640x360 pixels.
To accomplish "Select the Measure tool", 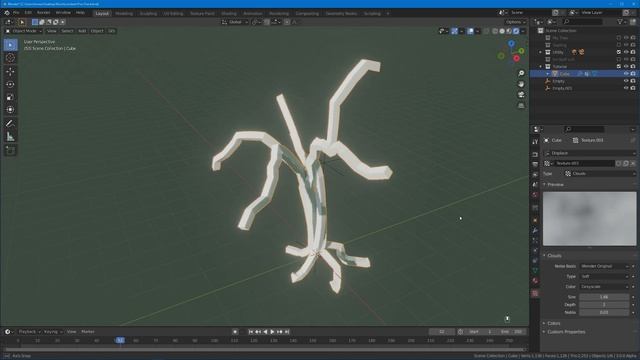I will (11, 137).
